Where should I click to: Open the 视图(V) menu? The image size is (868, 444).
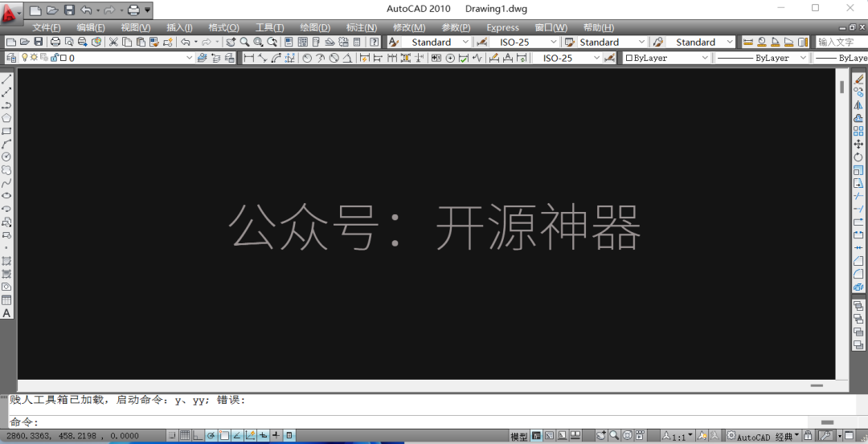[x=136, y=27]
